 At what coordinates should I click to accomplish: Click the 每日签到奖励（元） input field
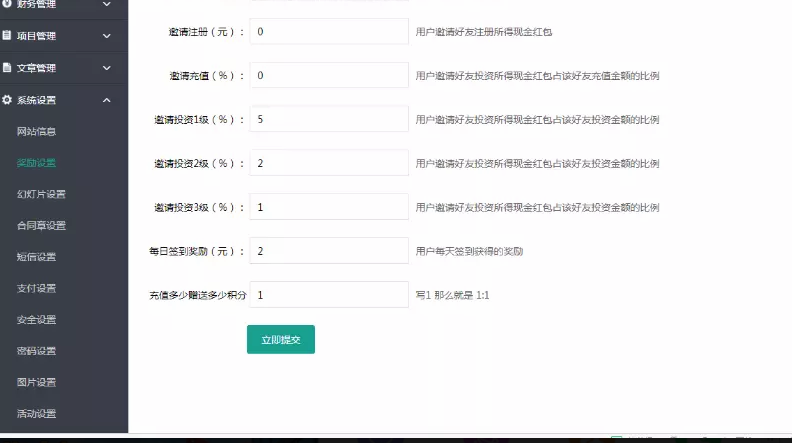[329, 251]
